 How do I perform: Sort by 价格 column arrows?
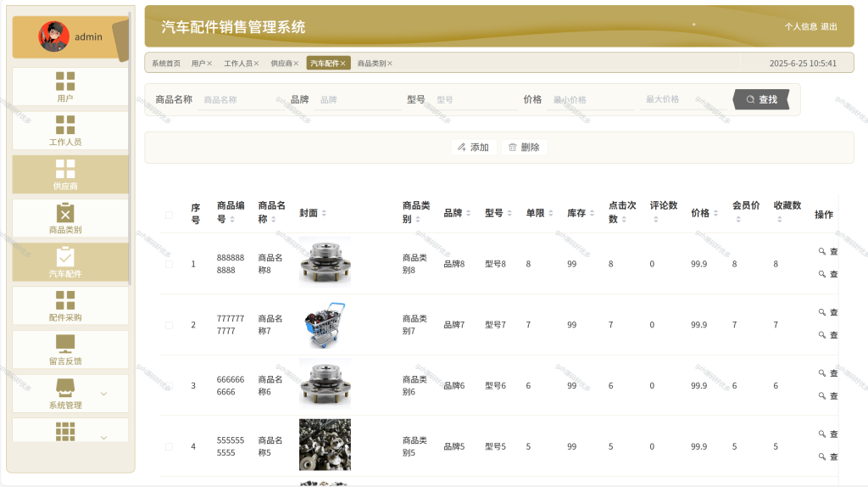pos(715,213)
